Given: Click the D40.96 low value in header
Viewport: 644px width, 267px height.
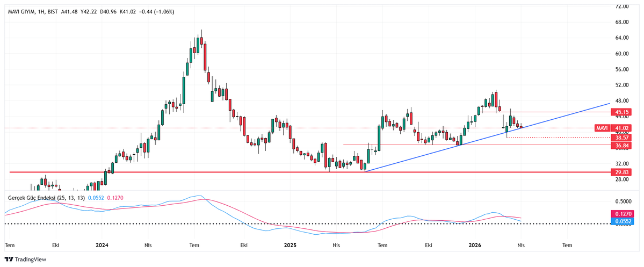Looking at the screenshot, I should pyautogui.click(x=108, y=12).
